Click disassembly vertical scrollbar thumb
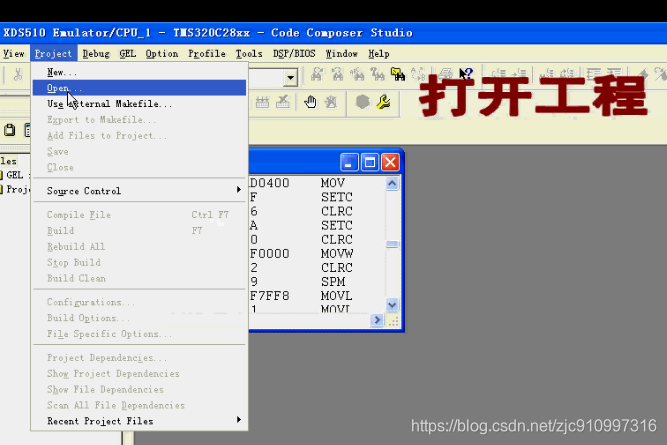 (x=392, y=244)
